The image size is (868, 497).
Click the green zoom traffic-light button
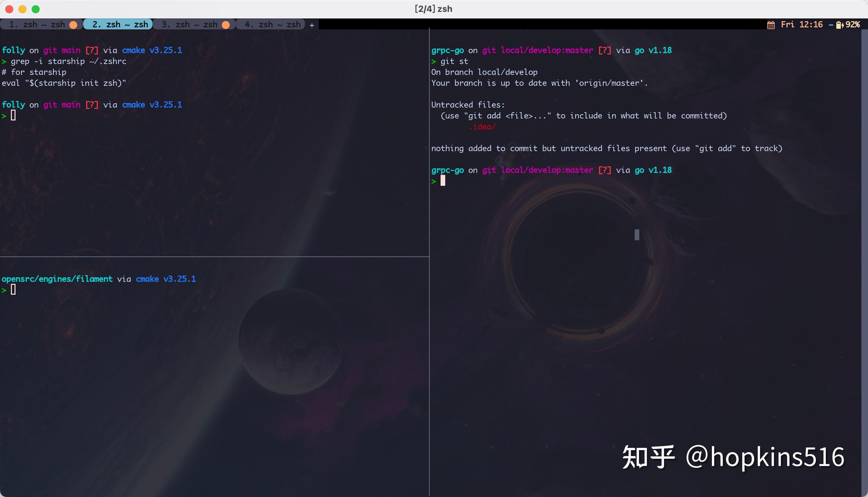click(x=36, y=9)
